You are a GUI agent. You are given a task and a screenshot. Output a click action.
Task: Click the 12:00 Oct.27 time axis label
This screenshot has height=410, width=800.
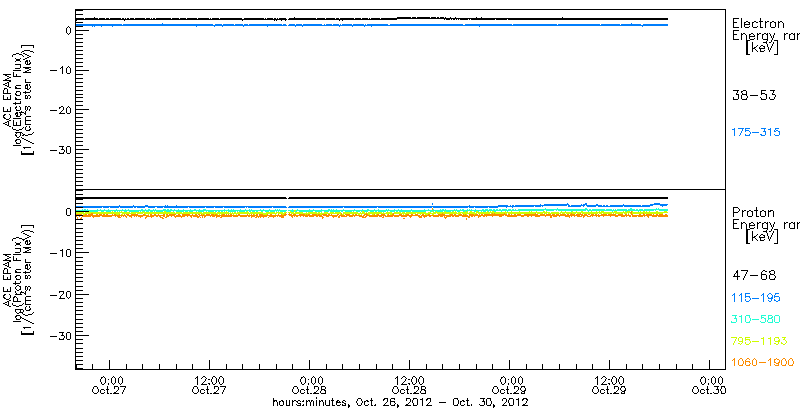(x=210, y=386)
